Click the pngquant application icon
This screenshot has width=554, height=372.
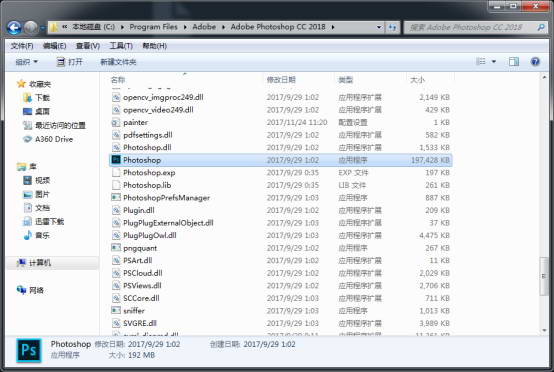point(116,248)
